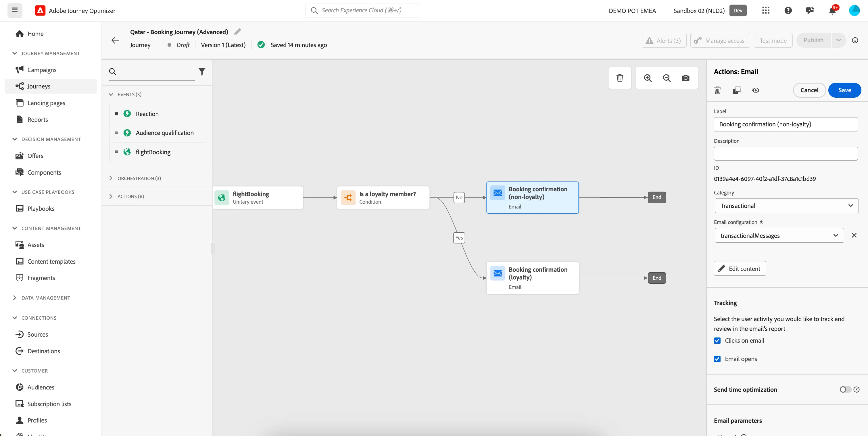868x436 pixels.
Task: Click into the empty Description field
Action: point(786,154)
